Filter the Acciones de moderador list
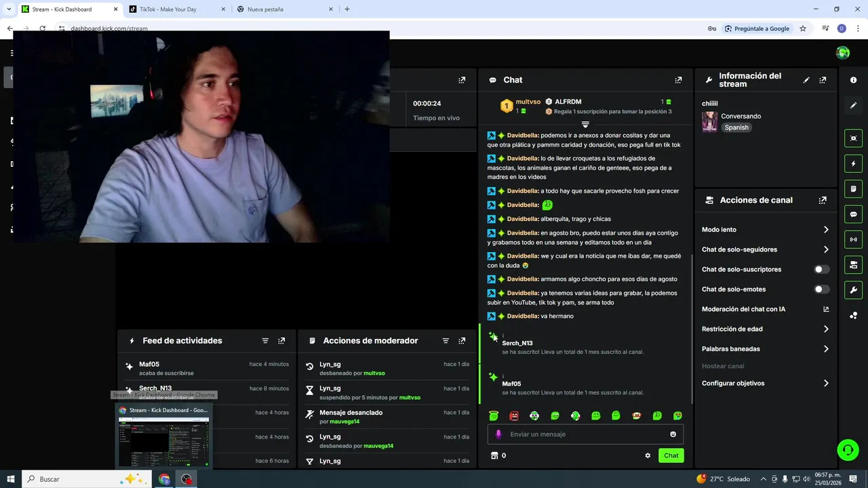Image resolution: width=868 pixels, height=488 pixels. [446, 341]
